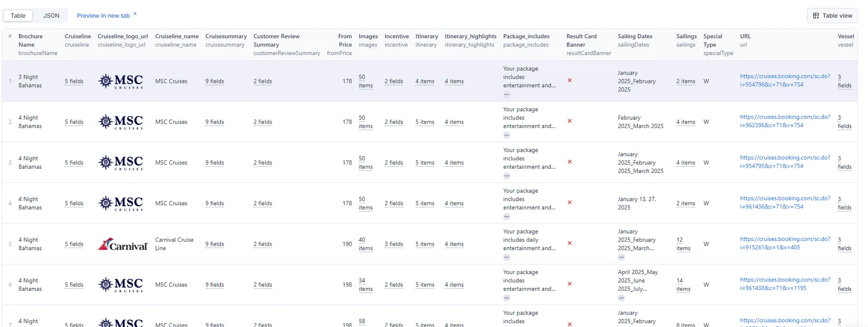Image resolution: width=868 pixels, height=327 pixels.
Task: Click the MSC Cruises logo in row 3
Action: [x=121, y=162]
